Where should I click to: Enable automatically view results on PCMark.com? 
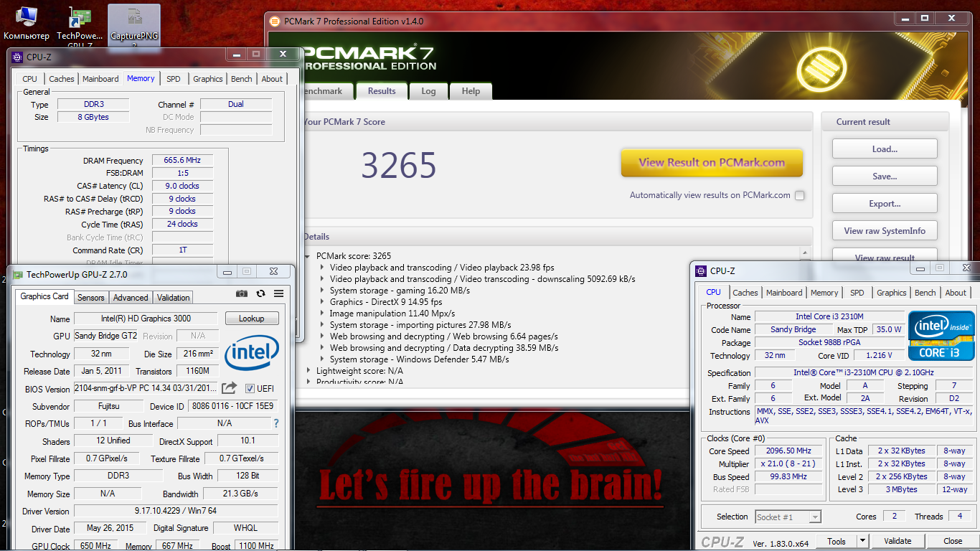click(799, 195)
